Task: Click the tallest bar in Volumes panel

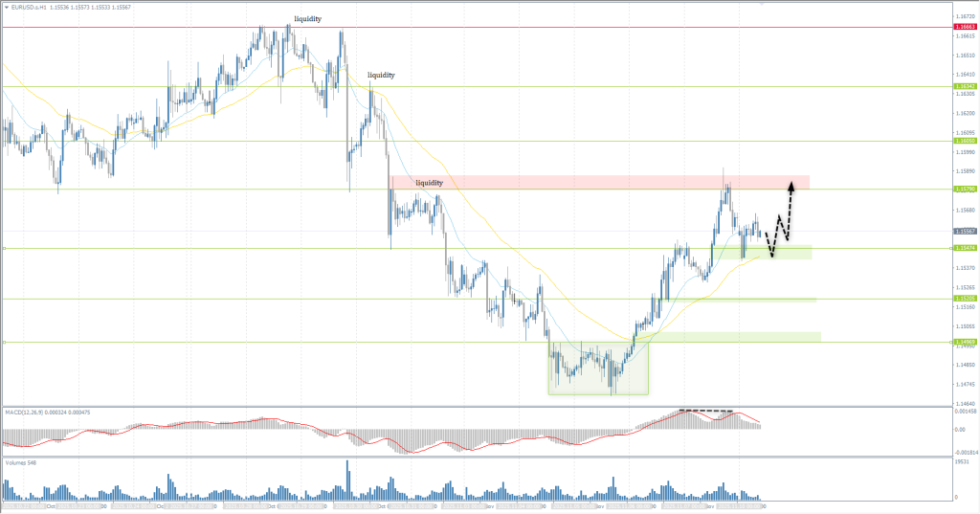Action: click(x=346, y=479)
